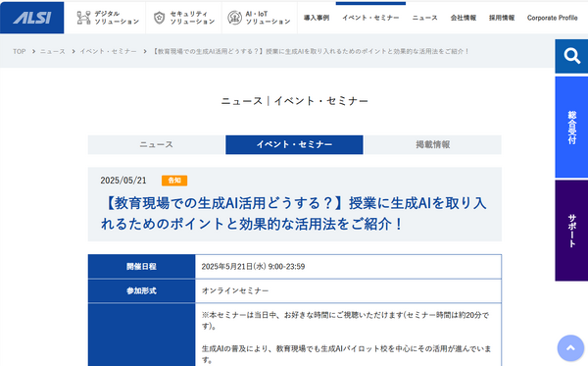The width and height of the screenshot is (588, 366).
Task: Click the paragraph starting 生成AIの普及により
Action: (x=347, y=354)
